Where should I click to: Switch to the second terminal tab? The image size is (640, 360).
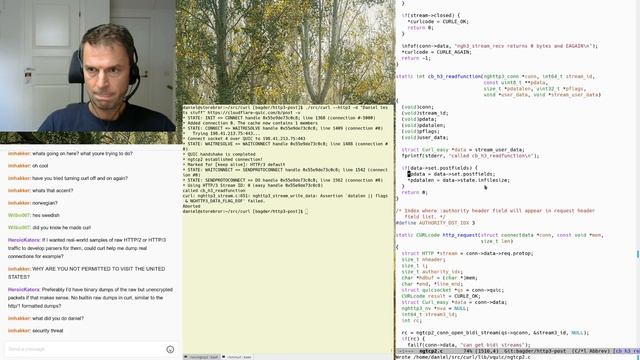pos(237,357)
